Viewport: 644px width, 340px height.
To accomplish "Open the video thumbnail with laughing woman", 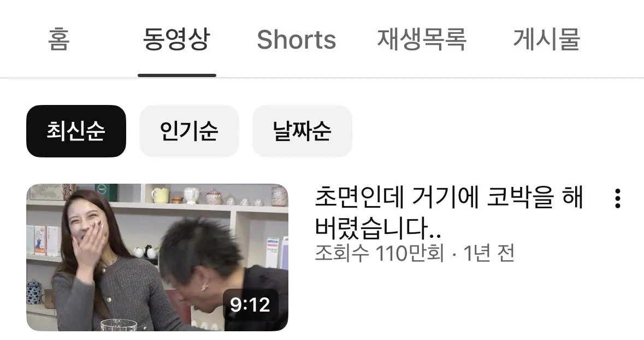I will click(x=157, y=257).
